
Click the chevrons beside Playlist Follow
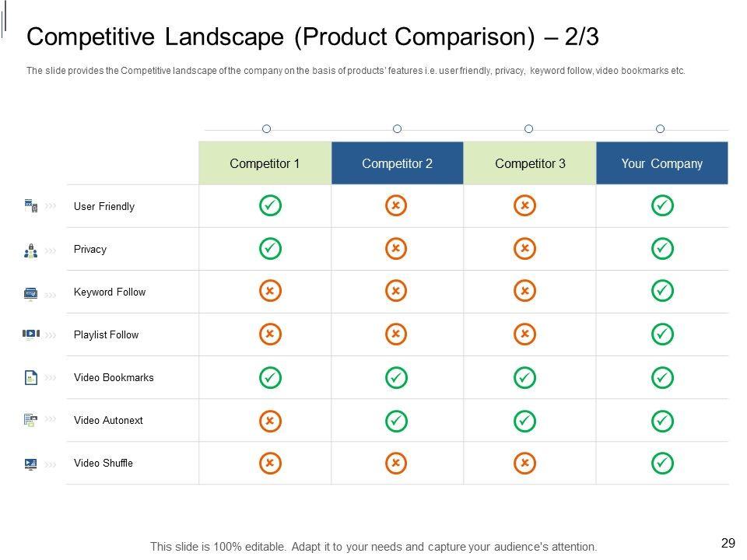click(x=51, y=335)
